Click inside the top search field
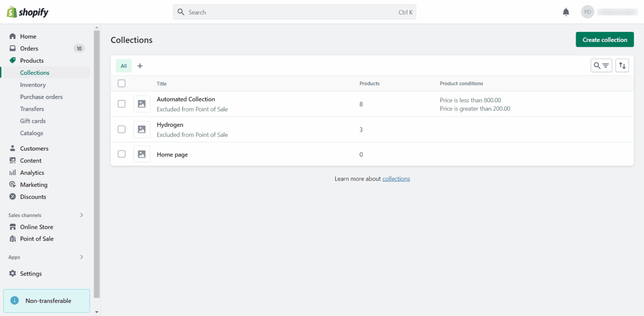Viewport: 644px width, 316px height. coord(293,12)
